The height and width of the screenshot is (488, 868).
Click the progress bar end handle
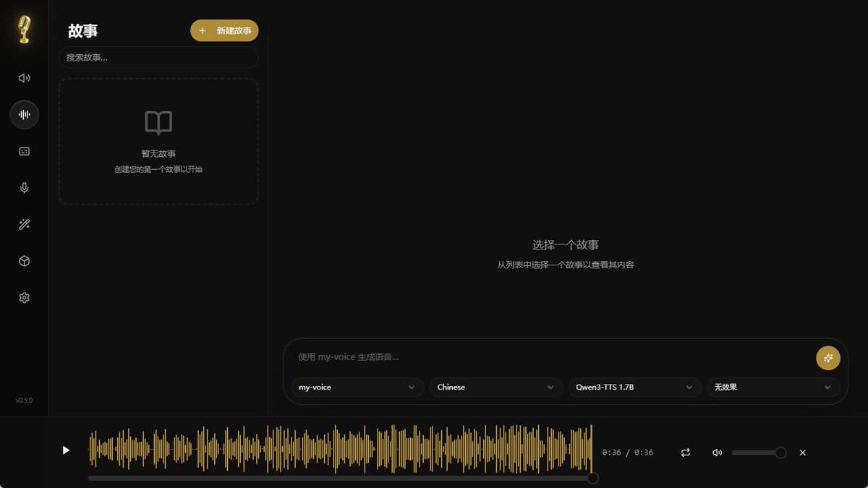tap(593, 478)
